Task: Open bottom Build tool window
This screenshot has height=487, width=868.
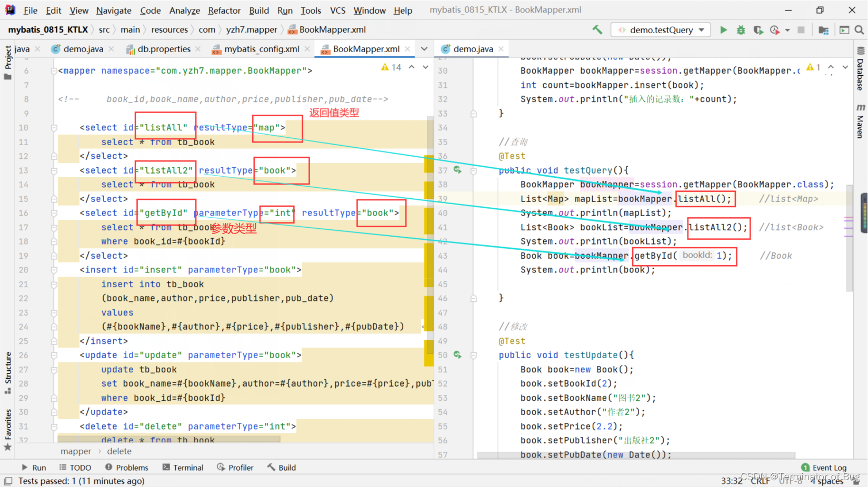Action: 282,468
